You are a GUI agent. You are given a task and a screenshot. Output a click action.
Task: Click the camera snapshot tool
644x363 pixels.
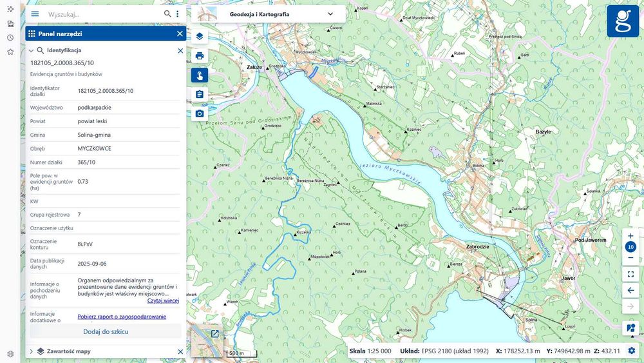(x=200, y=113)
